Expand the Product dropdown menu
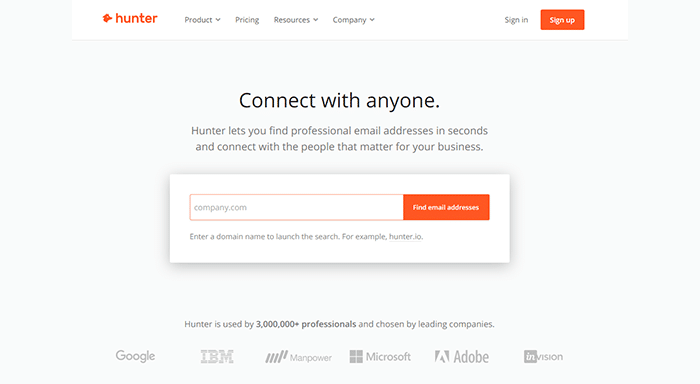 click(x=202, y=20)
